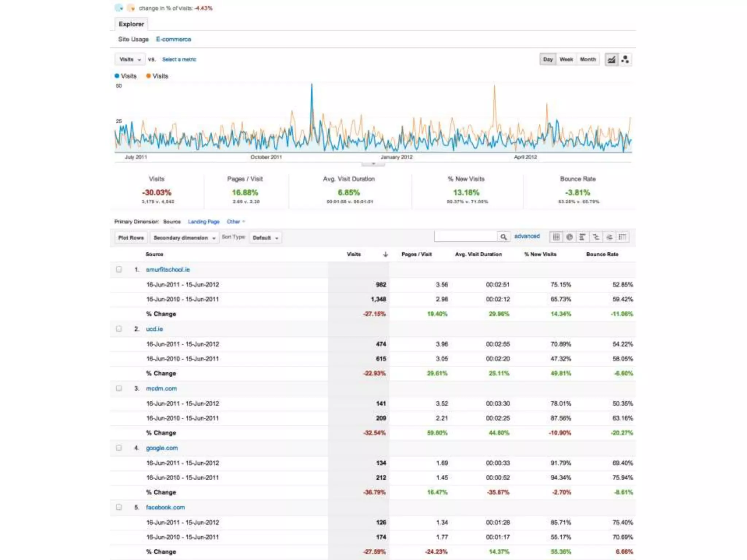
Task: Select the pivot table view icon
Action: click(x=622, y=237)
